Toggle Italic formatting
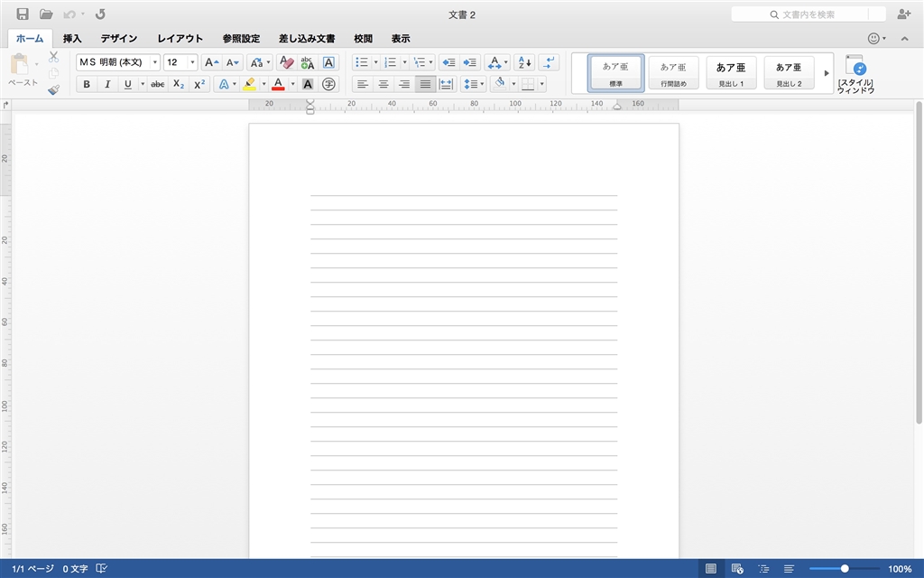The height and width of the screenshot is (578, 924). (107, 84)
